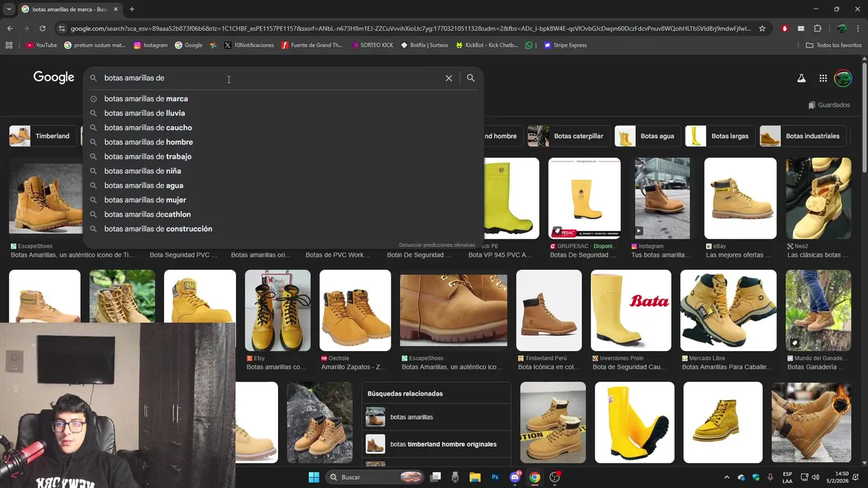Click the taskbar Buscar search box
Image resolution: width=868 pixels, height=488 pixels.
pyautogui.click(x=375, y=477)
